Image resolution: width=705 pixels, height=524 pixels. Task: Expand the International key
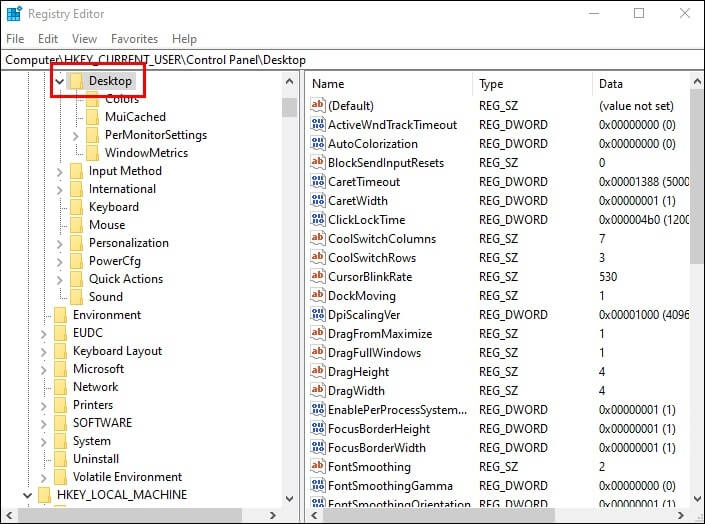point(59,189)
